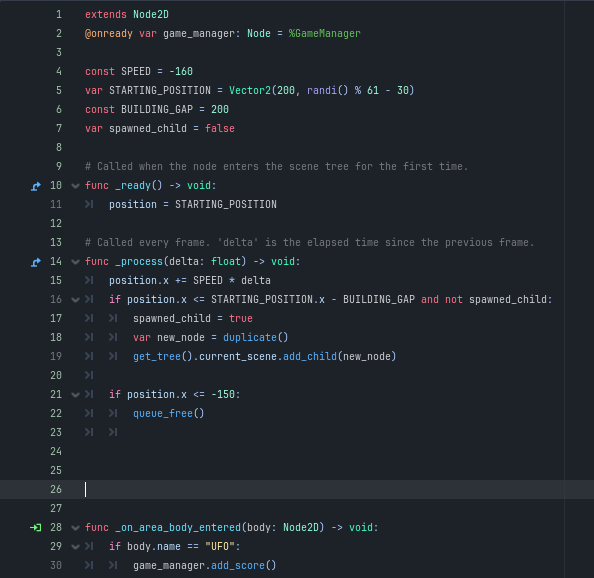
Task: Fold the spawned_child if-block on line 16
Action: [x=75, y=300]
